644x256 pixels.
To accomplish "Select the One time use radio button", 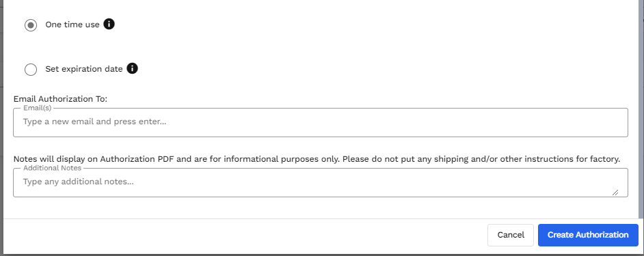I will pos(31,25).
